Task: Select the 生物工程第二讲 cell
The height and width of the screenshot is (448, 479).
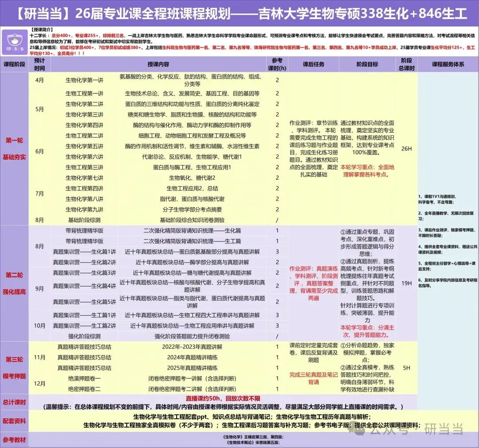Action: 84,136
